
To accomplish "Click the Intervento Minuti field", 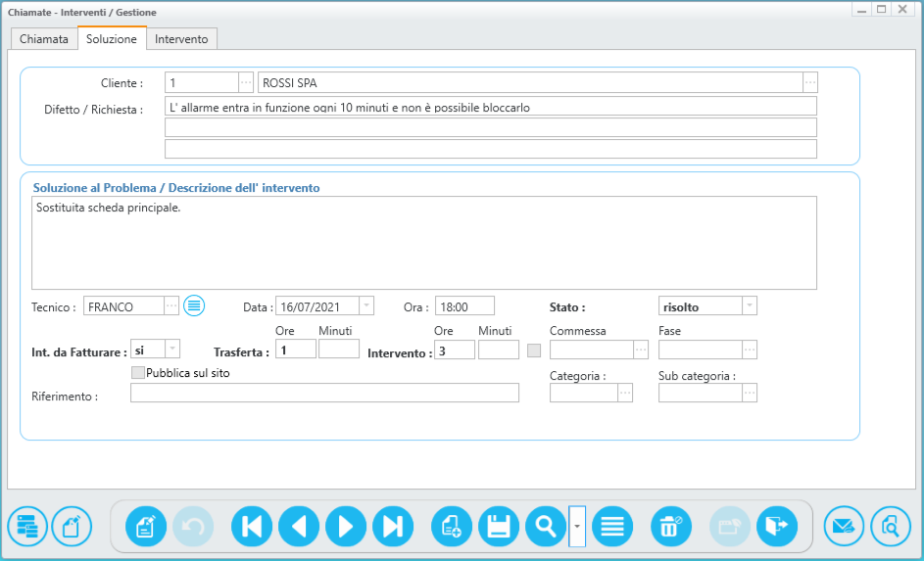I will pos(499,350).
